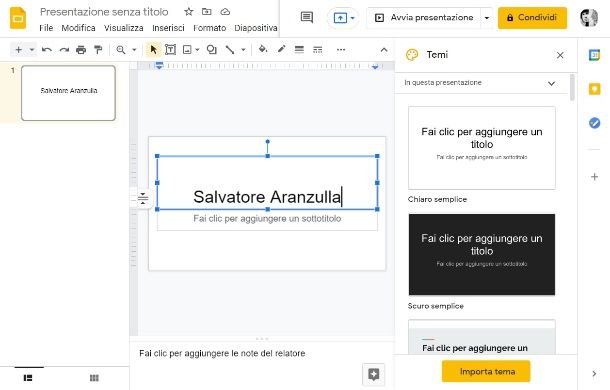Image resolution: width=610 pixels, height=390 pixels.
Task: Open border color pencil
Action: tap(281, 49)
